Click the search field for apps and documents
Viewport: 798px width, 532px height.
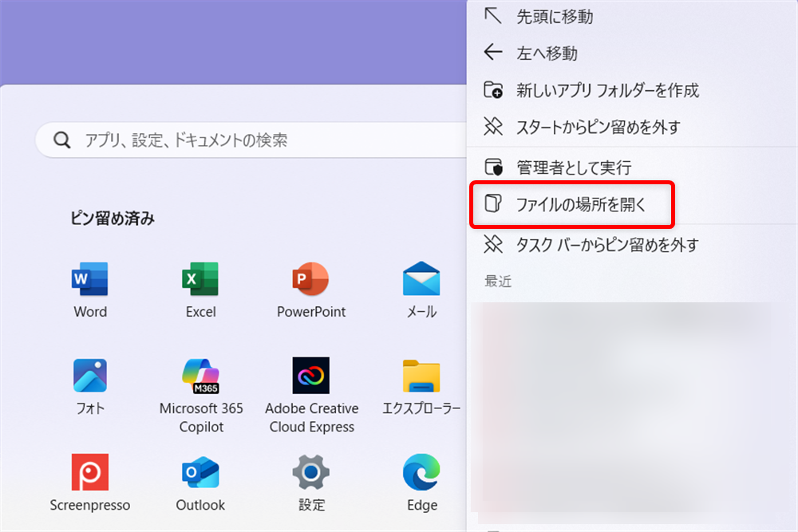click(x=239, y=140)
